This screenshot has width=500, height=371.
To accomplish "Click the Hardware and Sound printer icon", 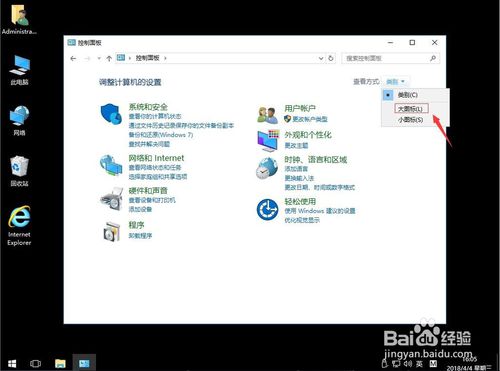I will 112,198.
